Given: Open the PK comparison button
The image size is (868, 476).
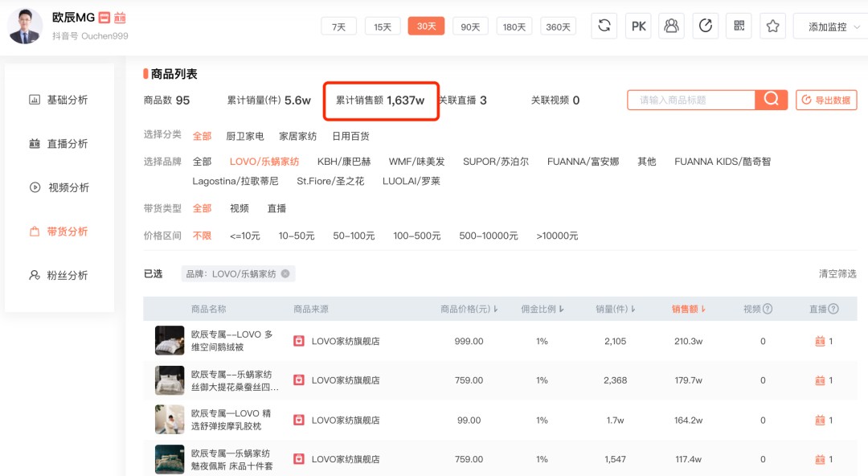Looking at the screenshot, I should pos(638,26).
